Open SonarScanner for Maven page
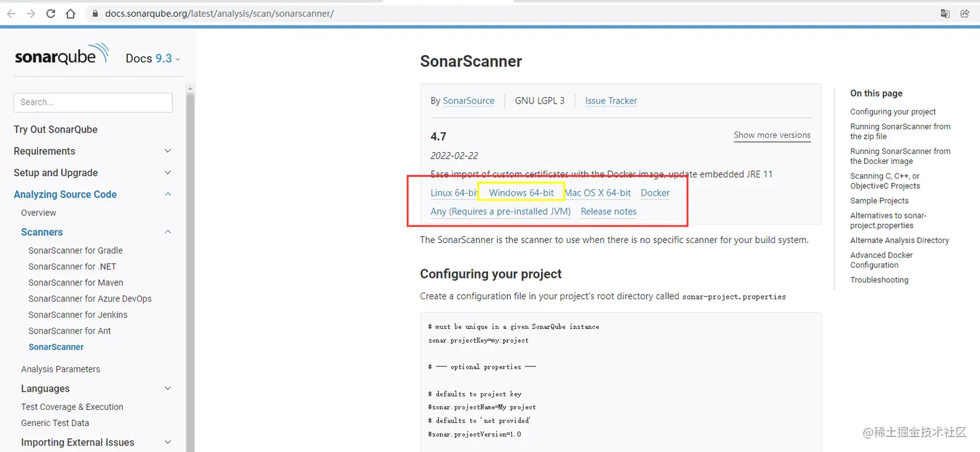The image size is (980, 452). [76, 283]
